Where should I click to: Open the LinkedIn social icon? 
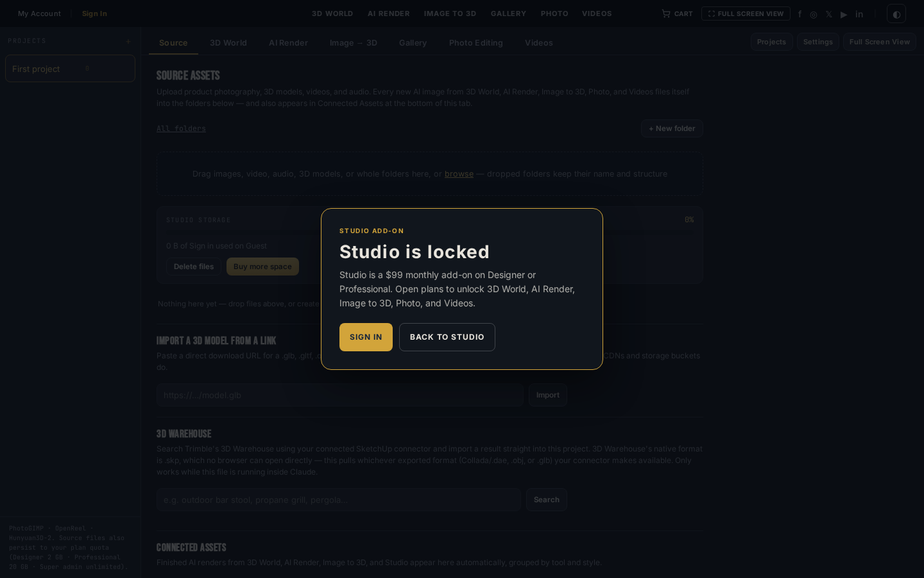[x=859, y=14]
